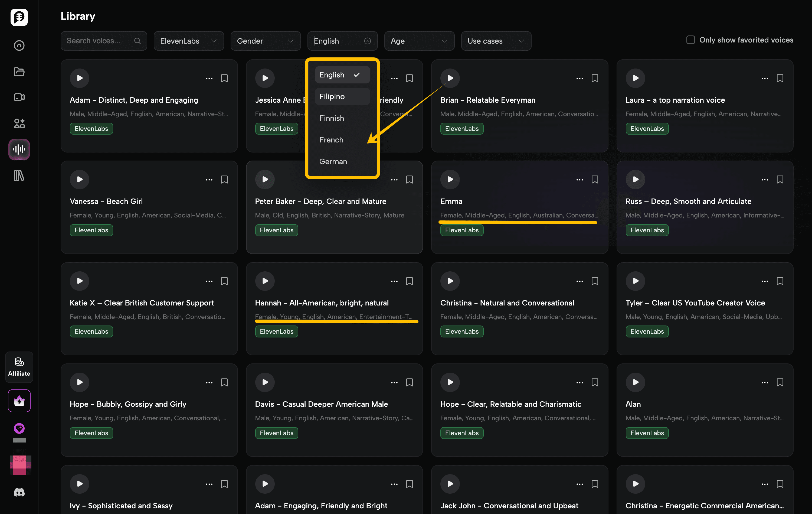
Task: Open more options for Hope Bubbly, Gossipy voice
Action: (209, 383)
